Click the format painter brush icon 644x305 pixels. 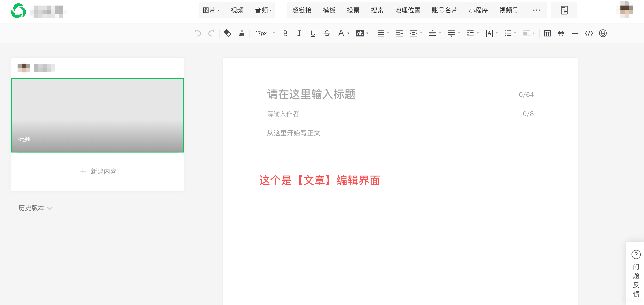pyautogui.click(x=242, y=33)
